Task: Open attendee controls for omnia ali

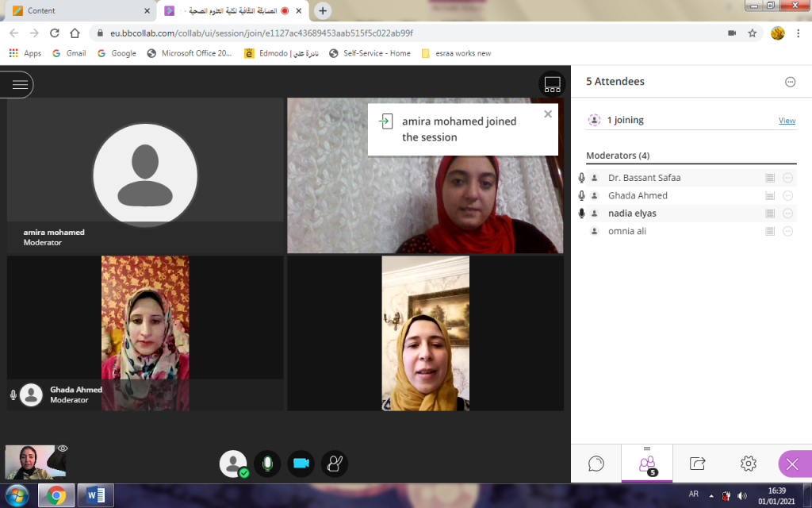Action: point(787,231)
